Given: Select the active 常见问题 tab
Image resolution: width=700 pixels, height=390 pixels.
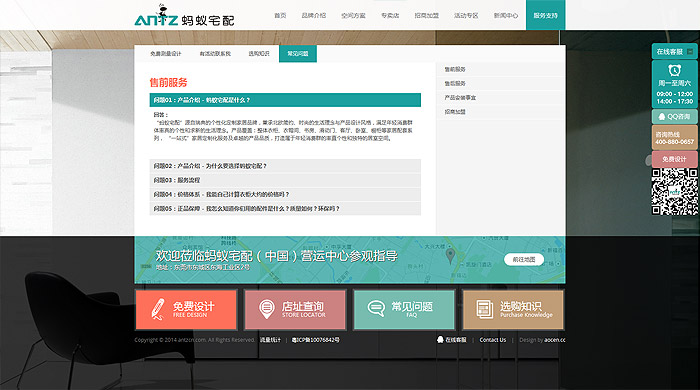Looking at the screenshot, I should click(298, 54).
